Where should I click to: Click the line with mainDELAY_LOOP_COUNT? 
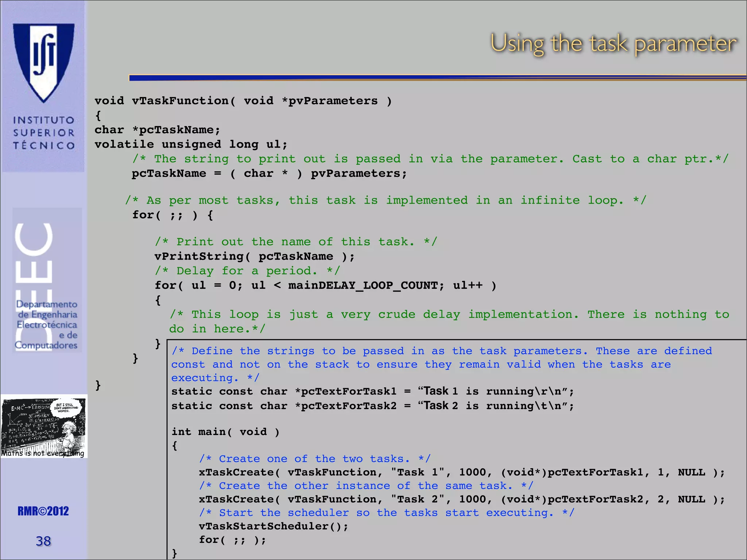tap(326, 285)
